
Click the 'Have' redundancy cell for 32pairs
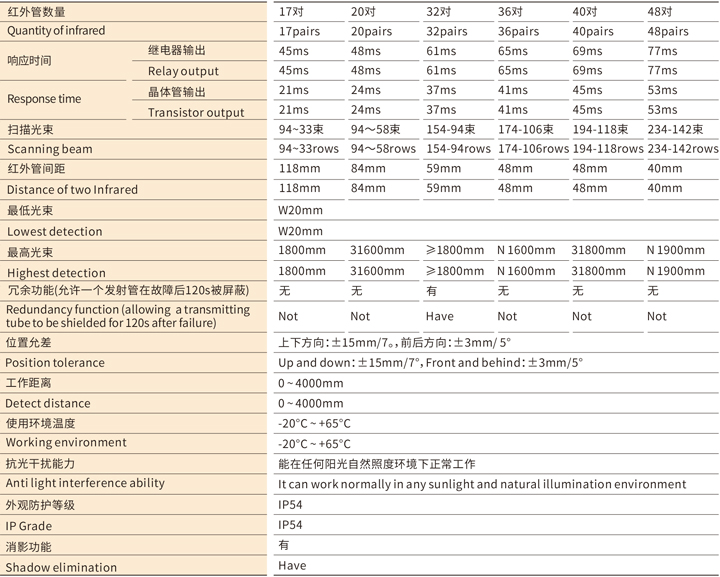(439, 316)
